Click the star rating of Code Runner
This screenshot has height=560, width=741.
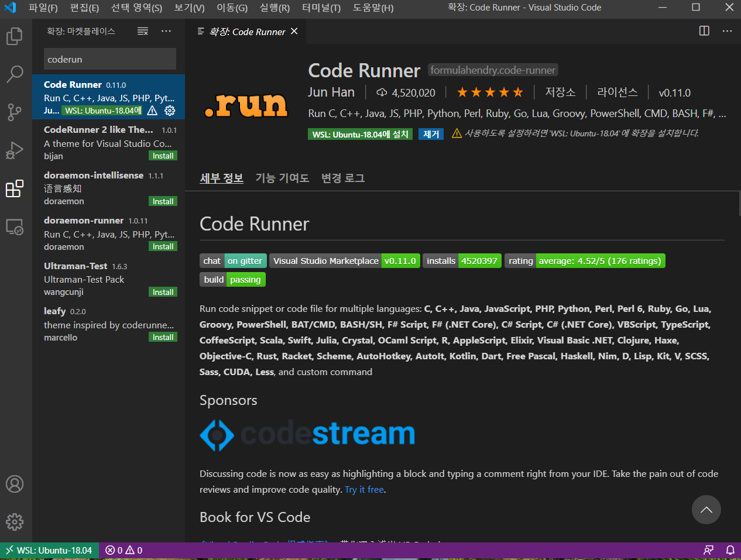(x=490, y=92)
